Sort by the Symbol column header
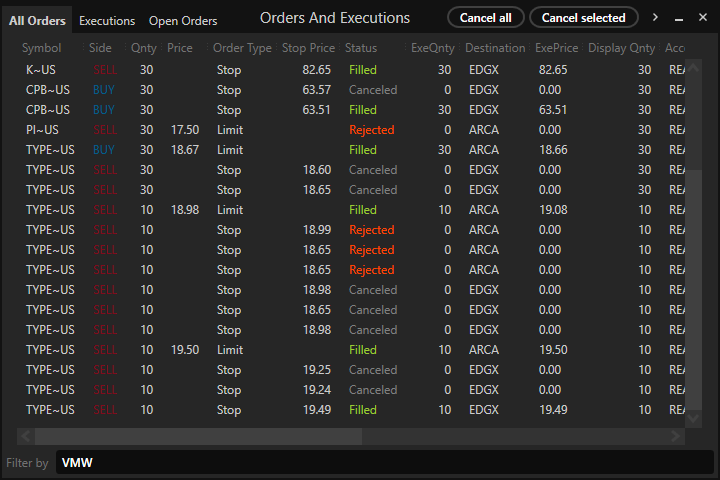The width and height of the screenshot is (720, 480). click(x=41, y=48)
